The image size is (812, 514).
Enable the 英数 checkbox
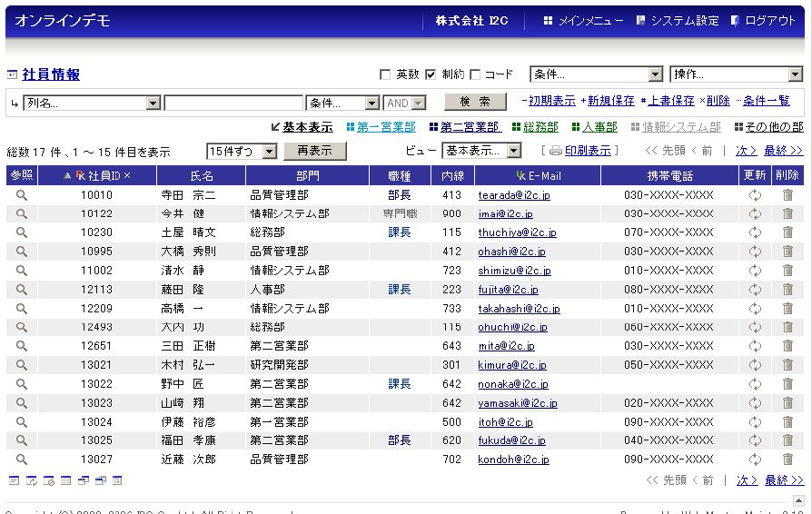pyautogui.click(x=385, y=74)
